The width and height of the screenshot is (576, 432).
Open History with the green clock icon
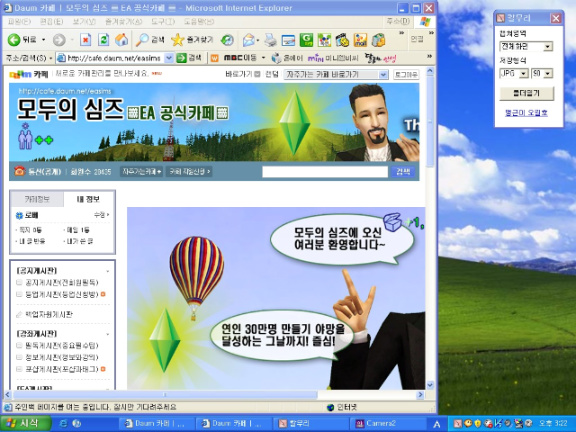227,40
